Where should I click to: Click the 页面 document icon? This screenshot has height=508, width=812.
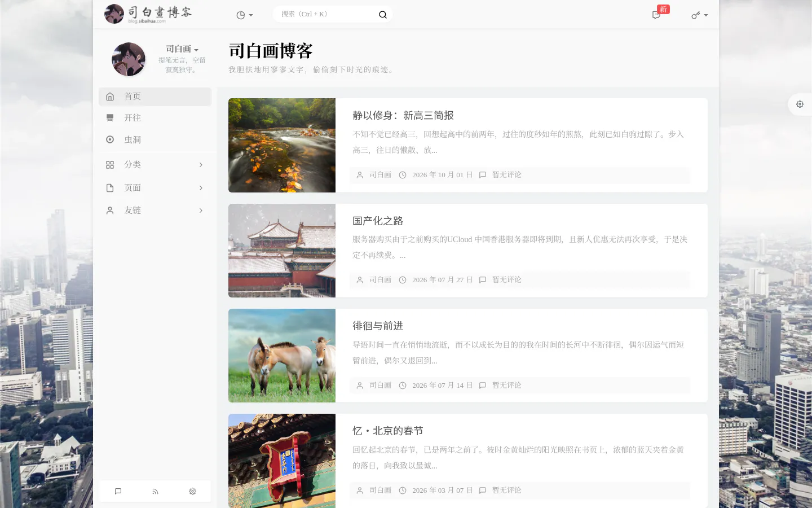(x=110, y=188)
